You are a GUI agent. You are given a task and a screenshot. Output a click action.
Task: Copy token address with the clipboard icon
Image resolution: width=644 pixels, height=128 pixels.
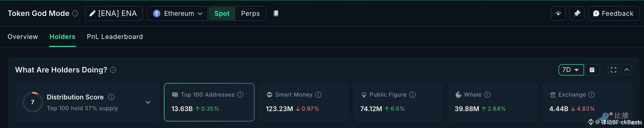click(276, 13)
